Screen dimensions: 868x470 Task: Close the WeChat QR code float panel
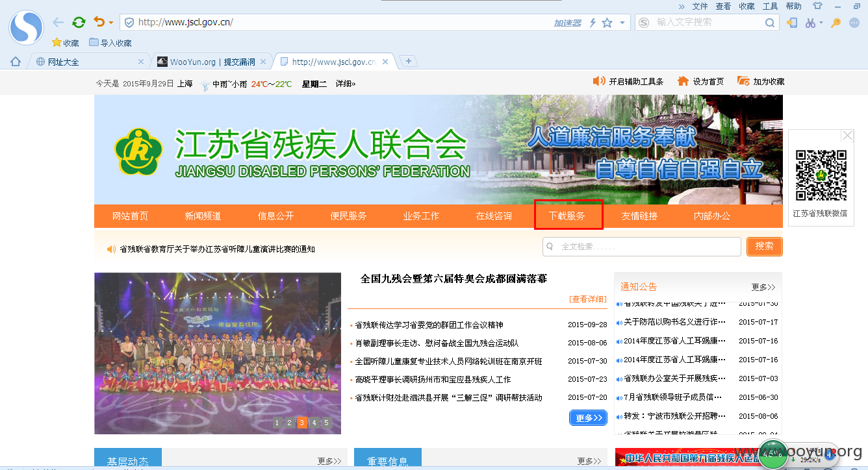pos(847,136)
